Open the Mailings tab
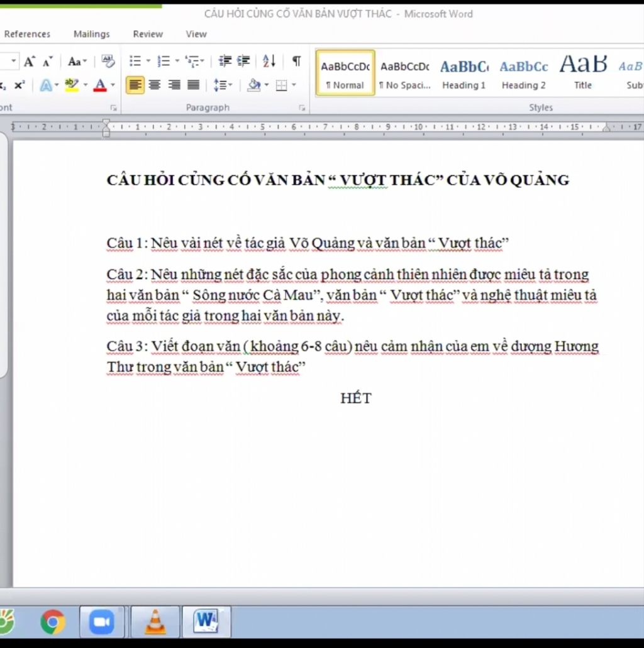This screenshot has width=644, height=648. click(91, 34)
